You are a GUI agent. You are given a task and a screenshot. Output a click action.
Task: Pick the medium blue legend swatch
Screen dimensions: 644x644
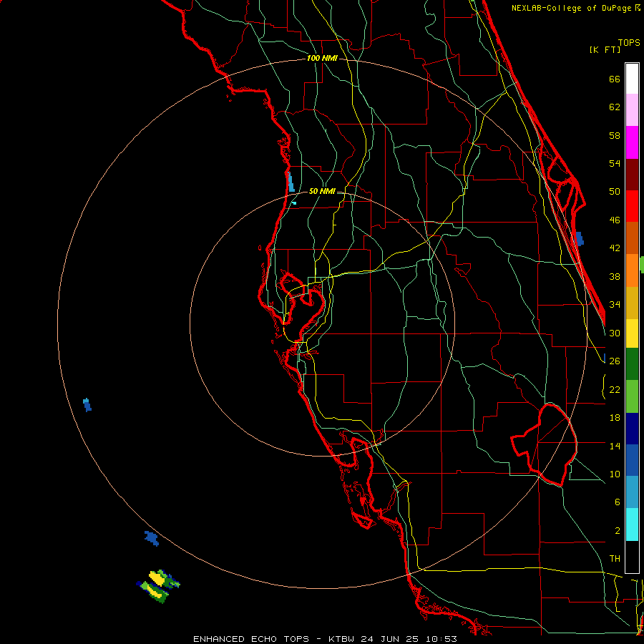coord(632,460)
